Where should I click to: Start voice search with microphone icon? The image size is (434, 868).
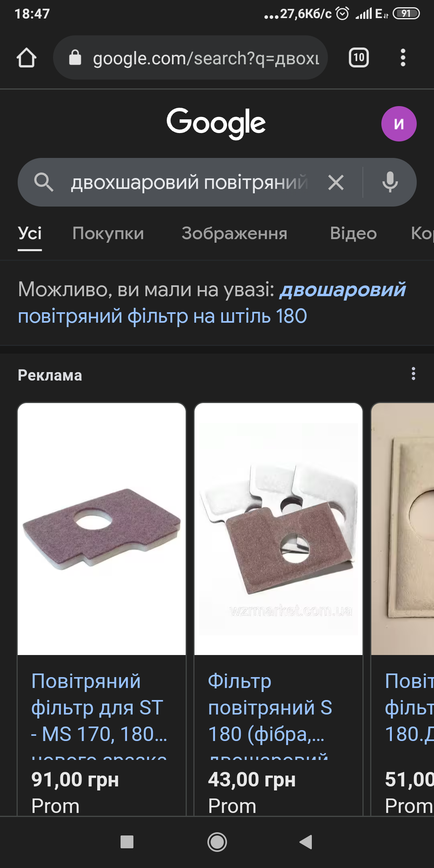(390, 182)
